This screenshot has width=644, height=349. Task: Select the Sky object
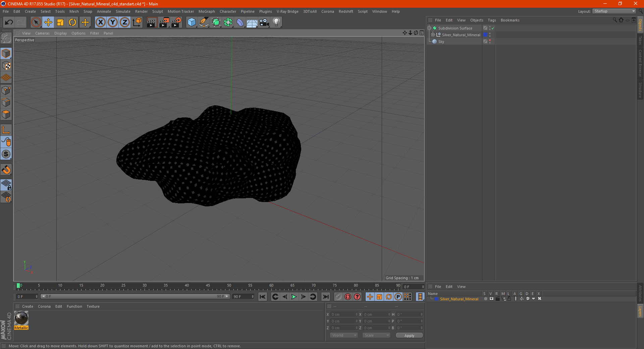(x=441, y=42)
